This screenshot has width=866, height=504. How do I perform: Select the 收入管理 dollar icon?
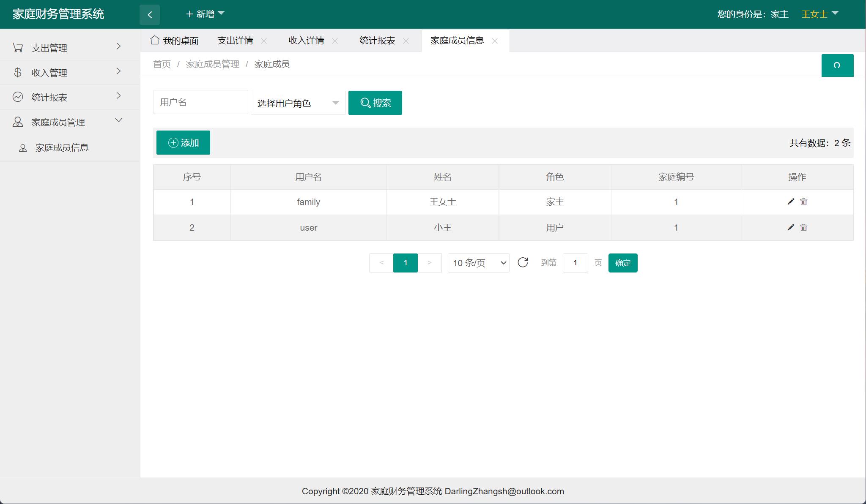[18, 72]
